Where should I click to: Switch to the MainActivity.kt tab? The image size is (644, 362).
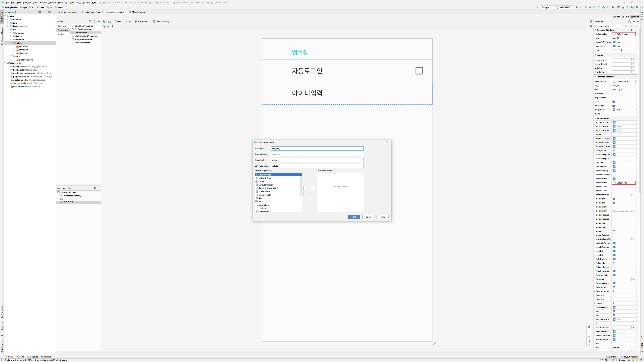(x=139, y=12)
